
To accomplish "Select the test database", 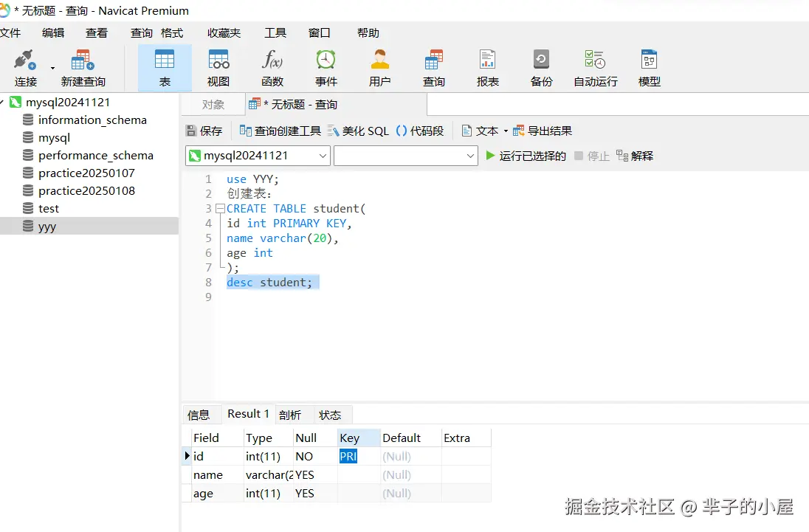I will point(49,209).
